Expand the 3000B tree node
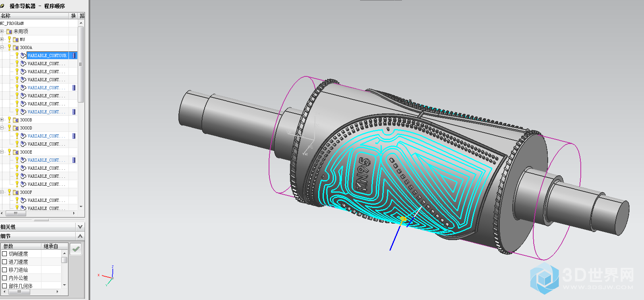The image size is (644, 300). (2, 120)
